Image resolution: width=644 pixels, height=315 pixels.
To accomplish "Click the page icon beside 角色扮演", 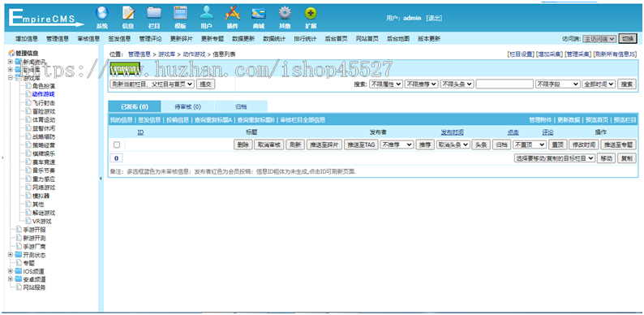I will pos(28,86).
